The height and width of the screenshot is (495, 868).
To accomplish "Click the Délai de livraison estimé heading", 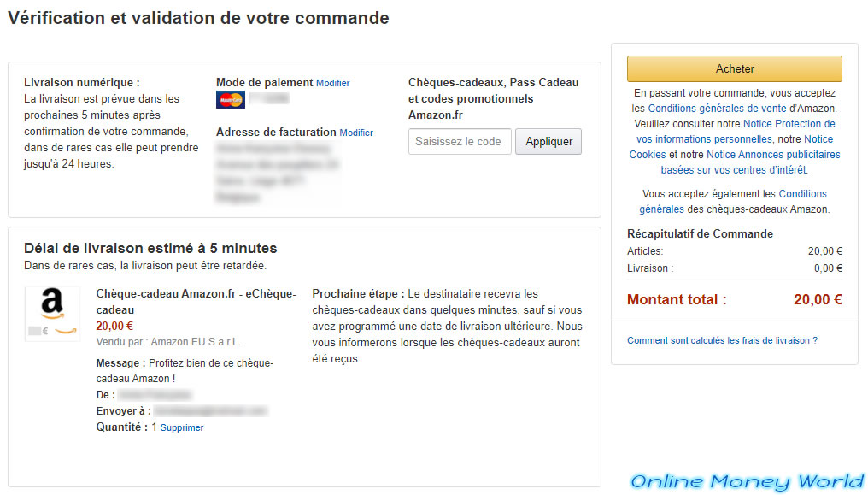I will coord(150,248).
